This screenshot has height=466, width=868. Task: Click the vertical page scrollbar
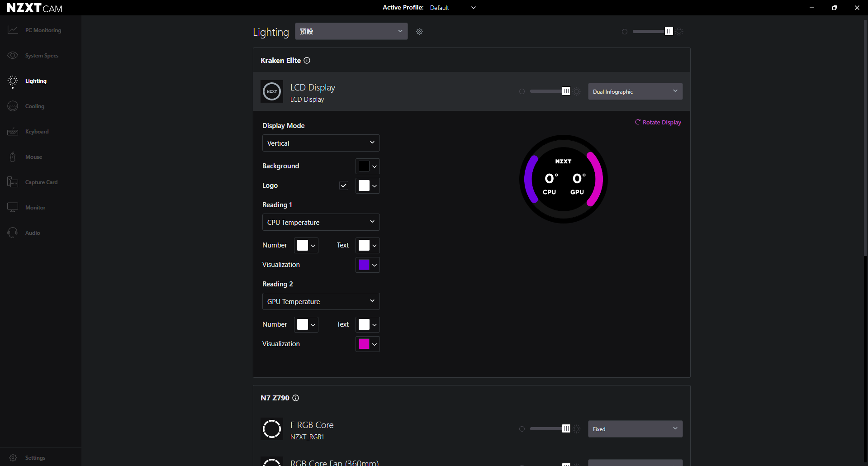click(865, 138)
